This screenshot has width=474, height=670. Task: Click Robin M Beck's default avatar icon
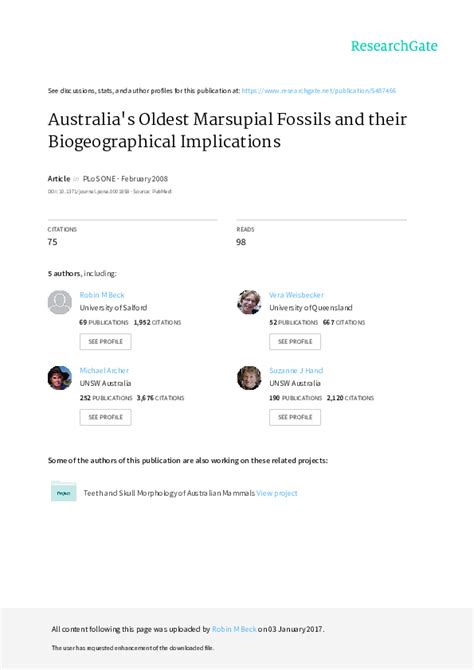point(60,302)
